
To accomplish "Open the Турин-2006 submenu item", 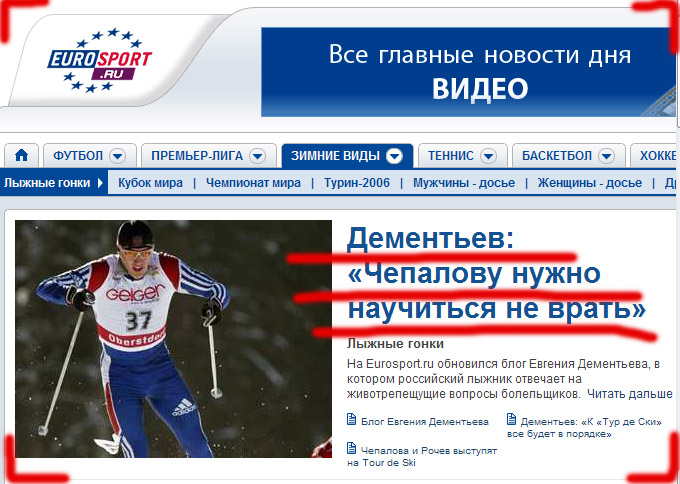I will click(x=357, y=183).
